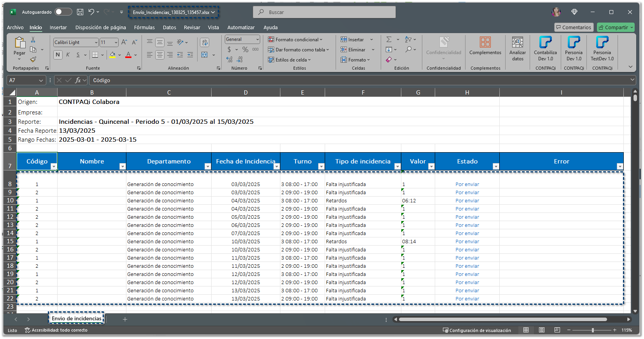Click the percent style icon
The width and height of the screenshot is (644, 339).
245,49
